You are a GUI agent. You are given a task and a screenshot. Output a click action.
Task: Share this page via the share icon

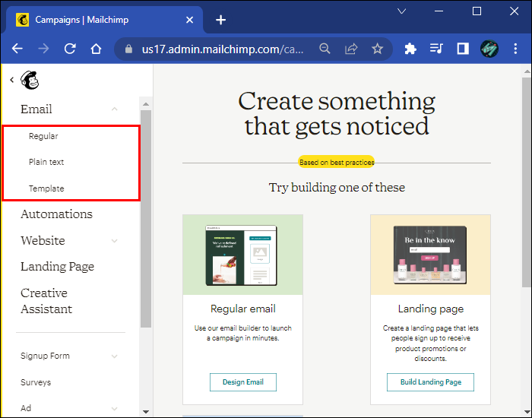click(351, 49)
